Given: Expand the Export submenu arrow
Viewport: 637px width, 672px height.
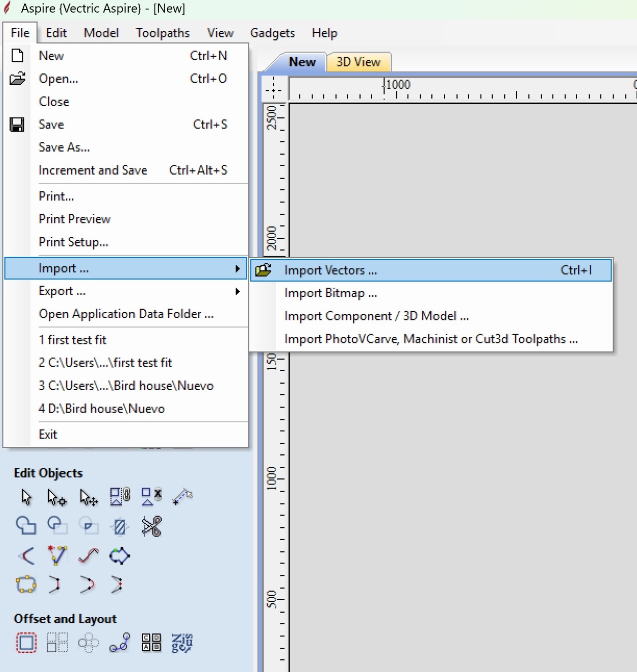Looking at the screenshot, I should coord(237,291).
